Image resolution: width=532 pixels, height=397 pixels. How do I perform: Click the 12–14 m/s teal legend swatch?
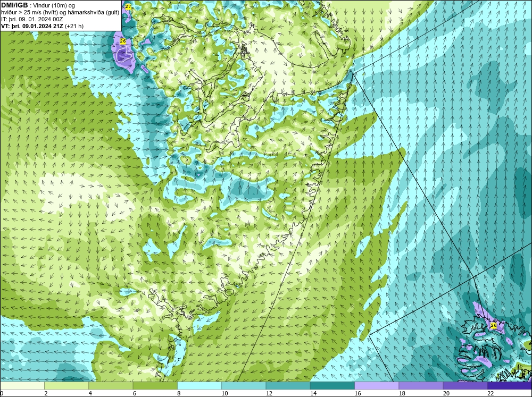(x=288, y=386)
